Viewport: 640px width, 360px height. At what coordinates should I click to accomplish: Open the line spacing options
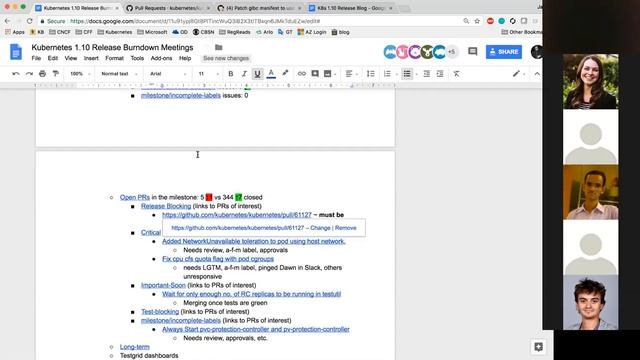tap(371, 74)
